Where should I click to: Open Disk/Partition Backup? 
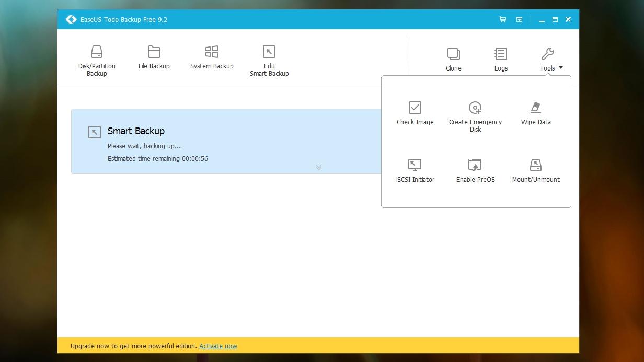coord(97,61)
